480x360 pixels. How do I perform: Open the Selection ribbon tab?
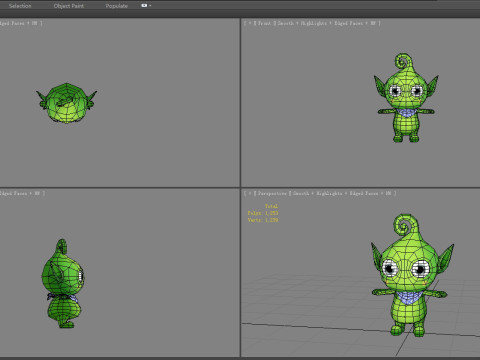(20, 6)
